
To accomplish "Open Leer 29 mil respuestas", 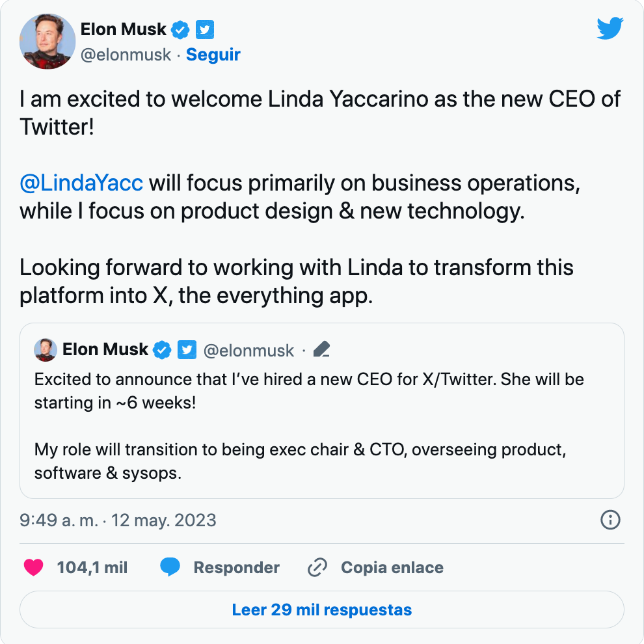I will pos(322,610).
